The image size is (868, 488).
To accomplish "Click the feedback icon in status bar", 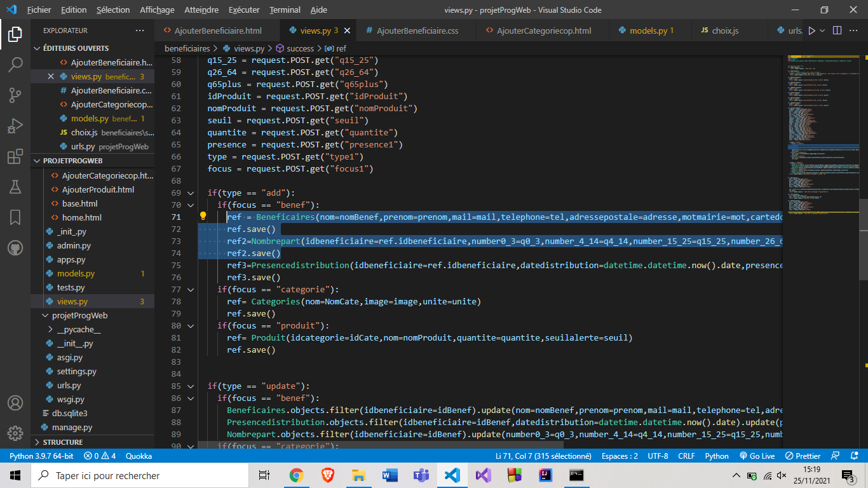I will [x=836, y=456].
